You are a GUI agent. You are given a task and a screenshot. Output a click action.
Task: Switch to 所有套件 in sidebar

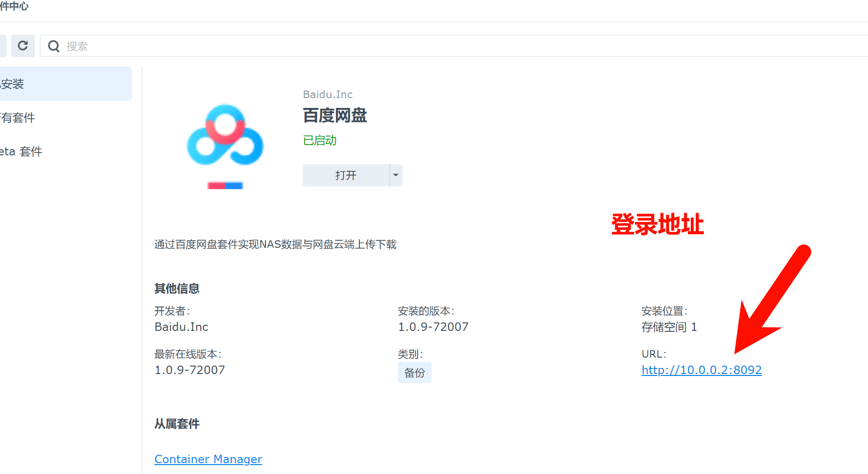click(19, 118)
